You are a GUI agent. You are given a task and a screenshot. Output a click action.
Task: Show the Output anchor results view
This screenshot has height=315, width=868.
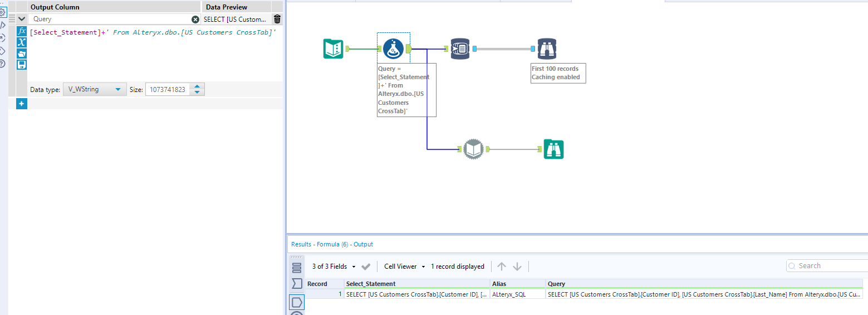tap(297, 302)
